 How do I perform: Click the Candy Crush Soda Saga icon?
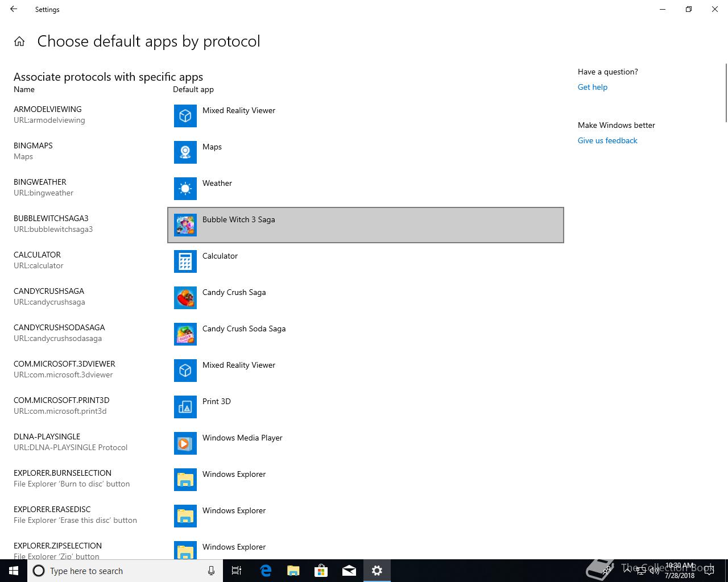pos(185,334)
